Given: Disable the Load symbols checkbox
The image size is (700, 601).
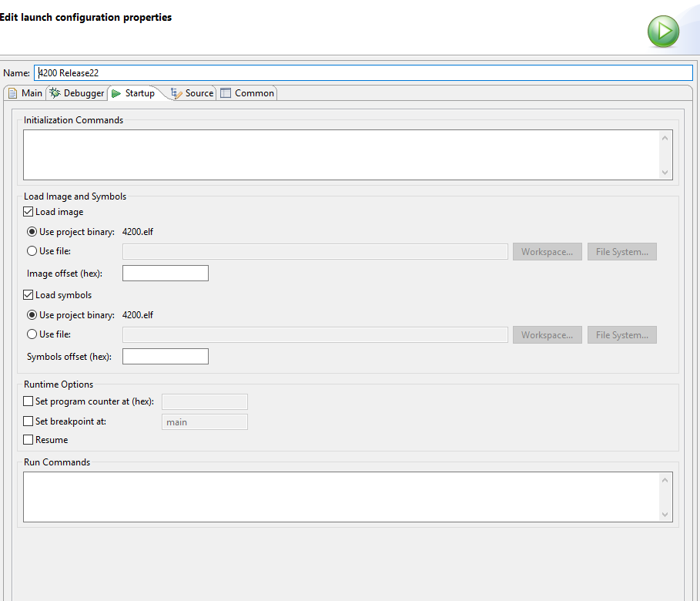Looking at the screenshot, I should tap(28, 295).
